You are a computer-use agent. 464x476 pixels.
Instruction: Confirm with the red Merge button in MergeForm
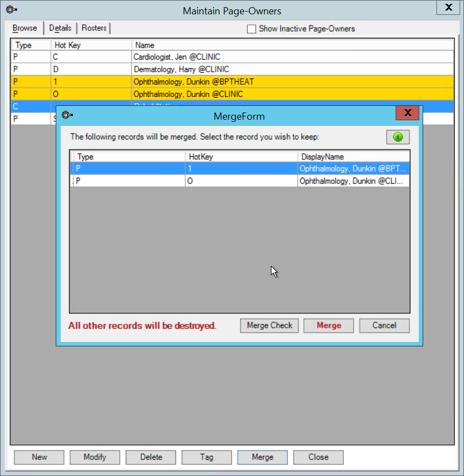329,325
